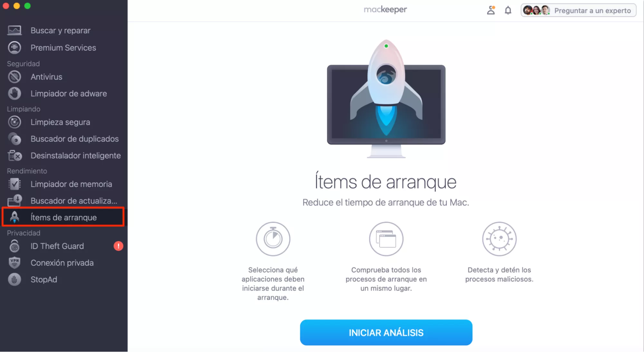Select the Limpieza segura icon
This screenshot has height=352, width=644.
[x=14, y=122]
